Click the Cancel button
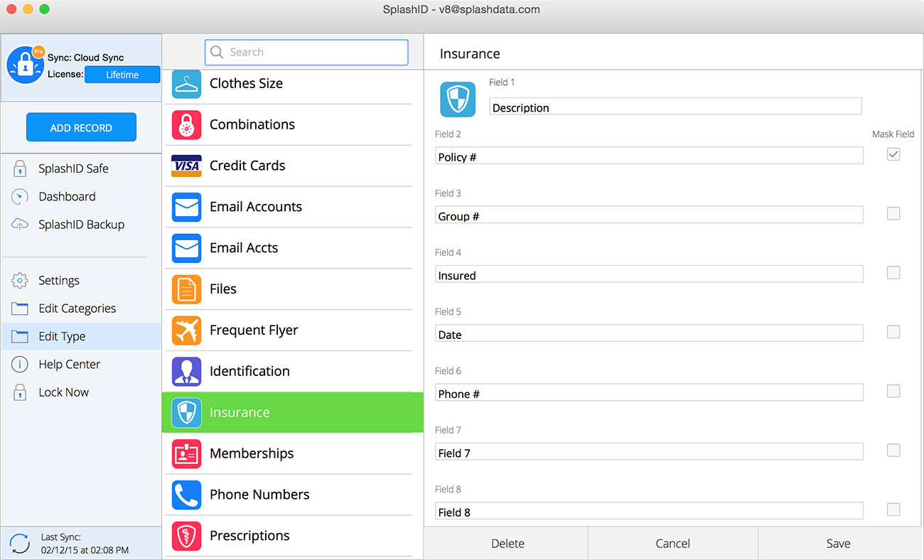This screenshot has width=924, height=560. [672, 544]
